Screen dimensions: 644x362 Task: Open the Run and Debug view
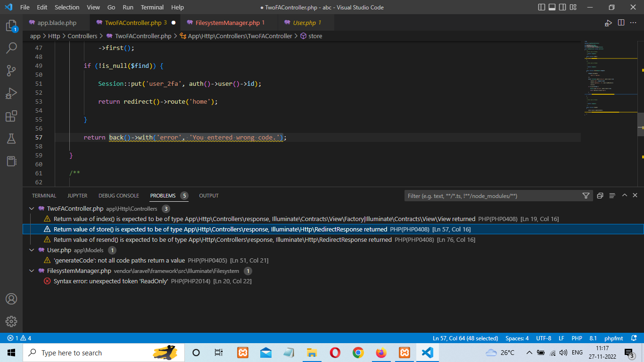[x=11, y=93]
